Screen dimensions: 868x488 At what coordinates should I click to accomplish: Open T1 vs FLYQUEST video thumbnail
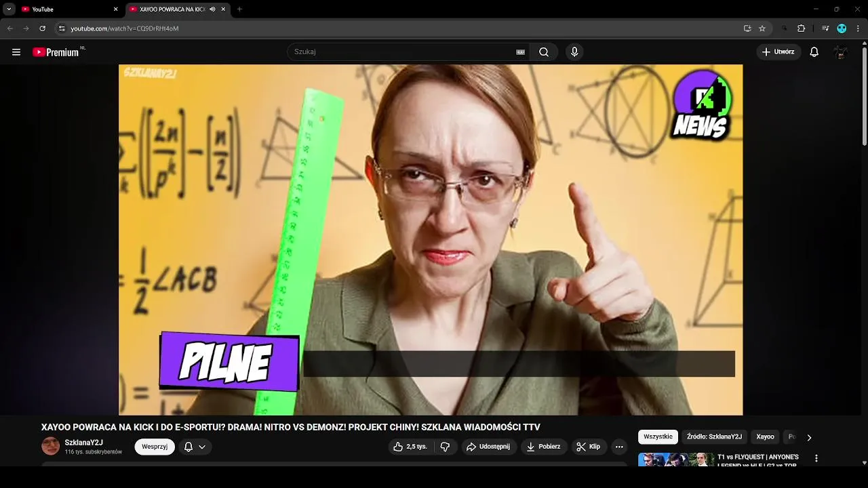coord(676,460)
